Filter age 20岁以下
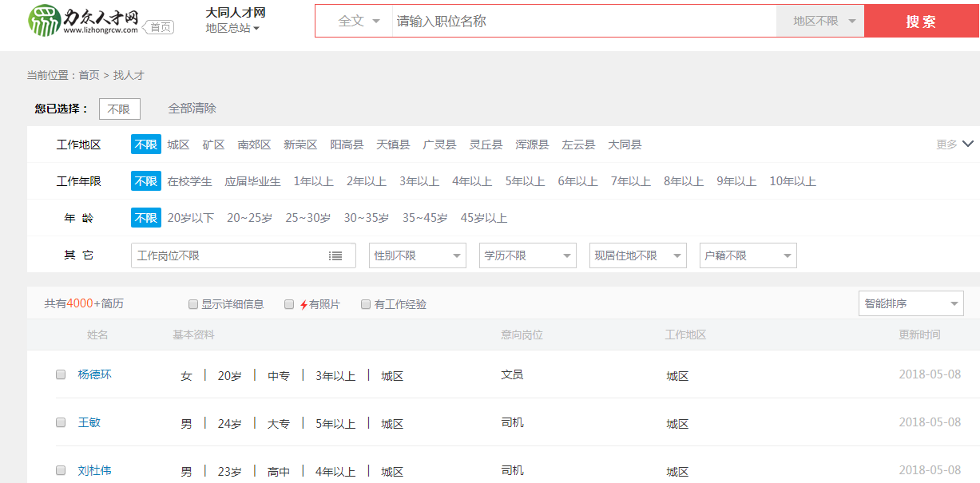Screen dimensions: 980x483 [191, 218]
